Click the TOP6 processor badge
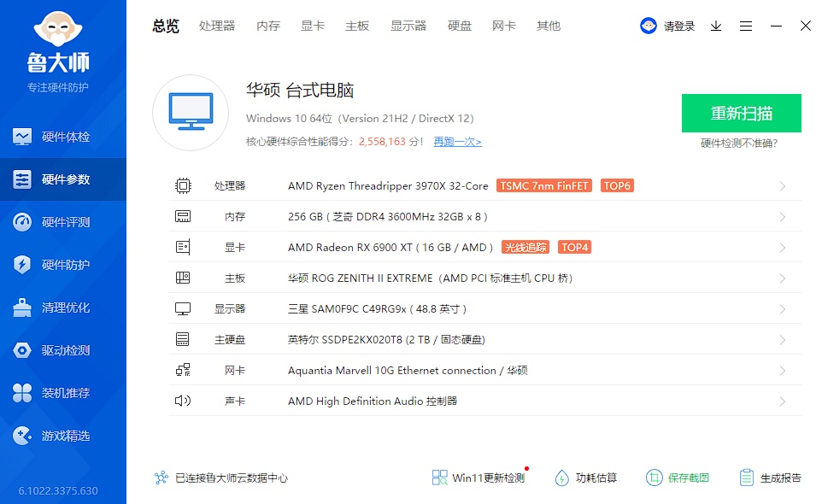 point(617,185)
